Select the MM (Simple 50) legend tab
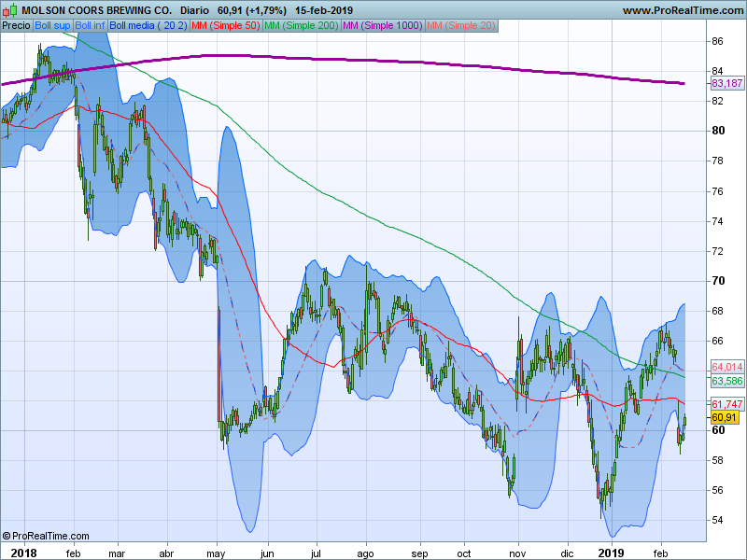 pos(226,26)
